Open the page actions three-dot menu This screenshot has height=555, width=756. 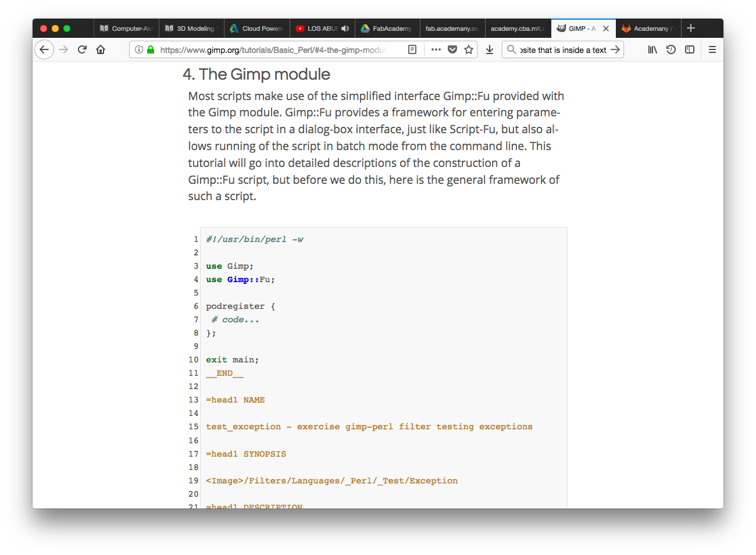(x=436, y=50)
